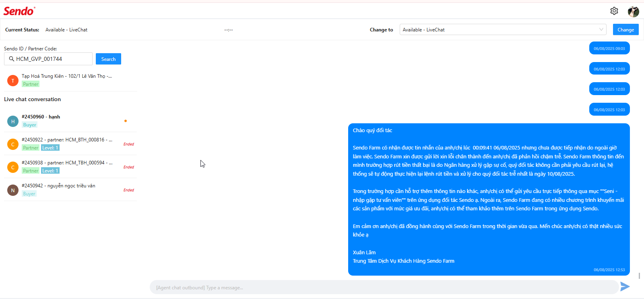This screenshot has width=644, height=301.
Task: Open conversation #2450960 - hạnh
Action: 70,121
